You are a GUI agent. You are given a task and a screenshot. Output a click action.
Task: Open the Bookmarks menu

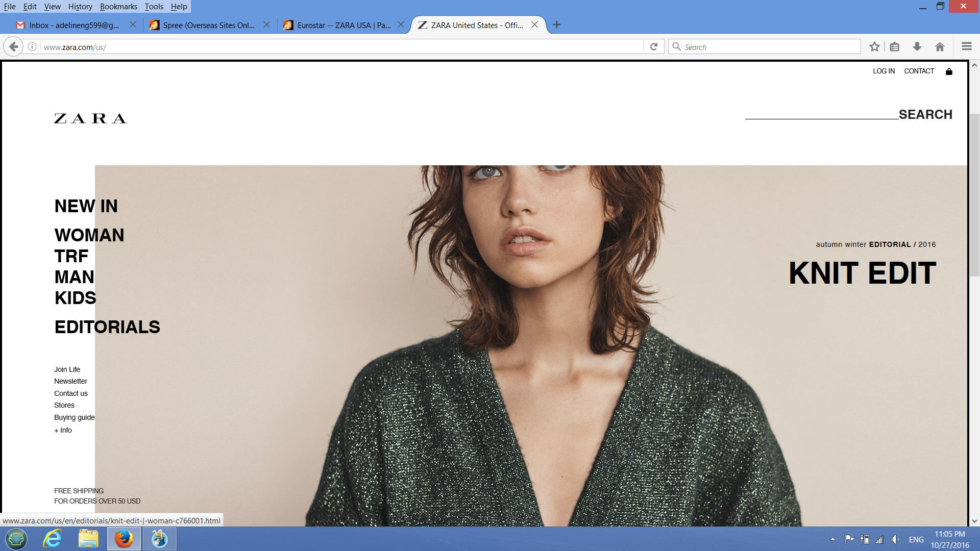tap(118, 7)
